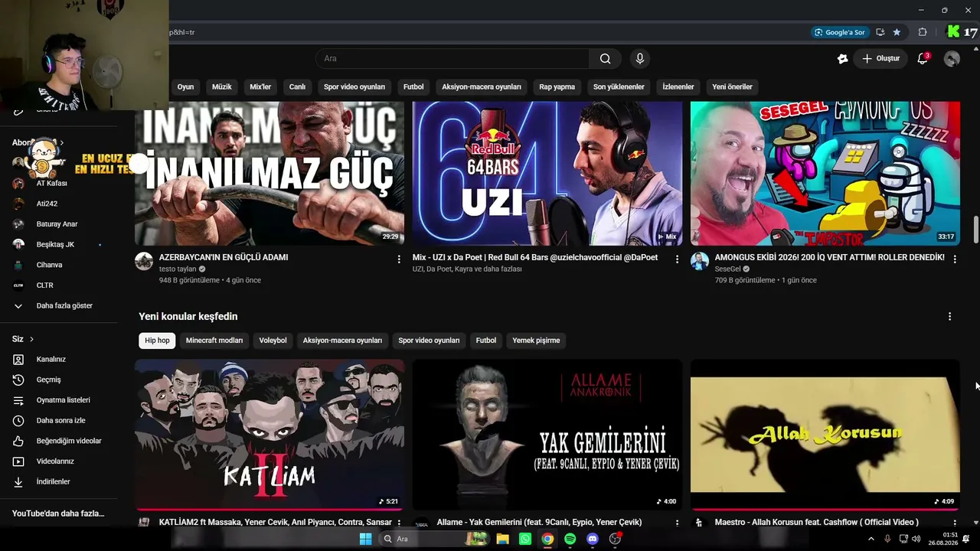The image size is (980, 551).
Task: Click the Chrome icon in the taskbar
Action: tap(547, 539)
